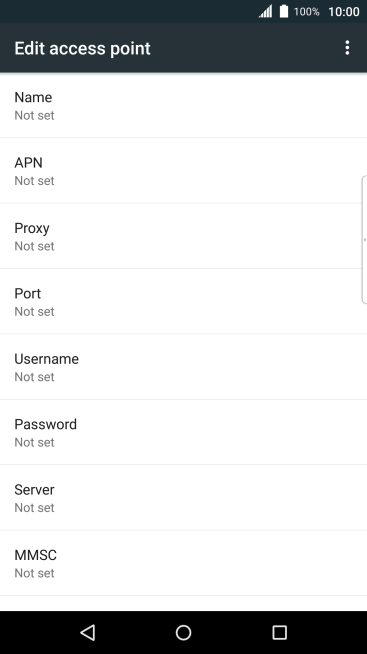
Task: Tap the signal strength icon
Action: point(265,11)
